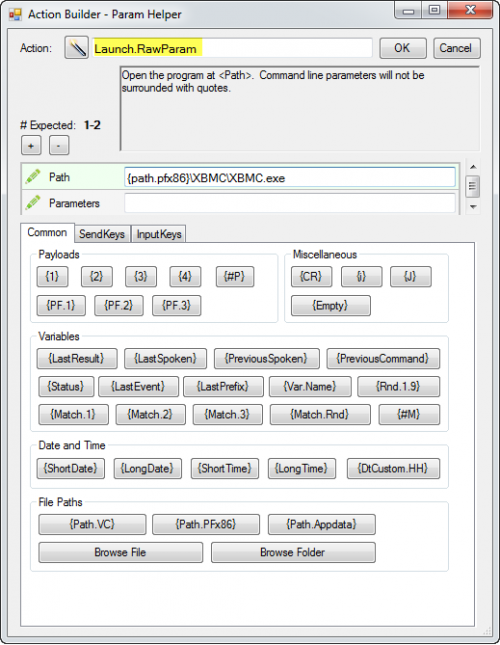Insert the {PreviousSpoken} variable

pos(266,359)
